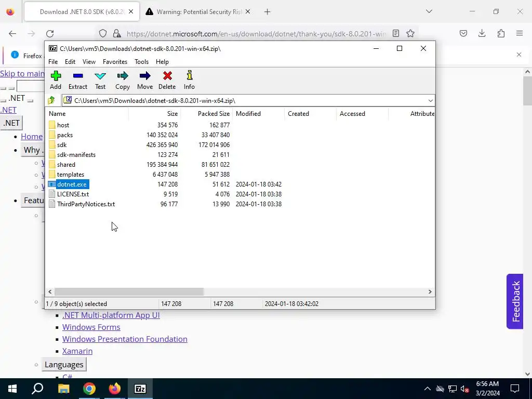The image size is (532, 399).
Task: Run the Test archive tool
Action: tap(100, 76)
